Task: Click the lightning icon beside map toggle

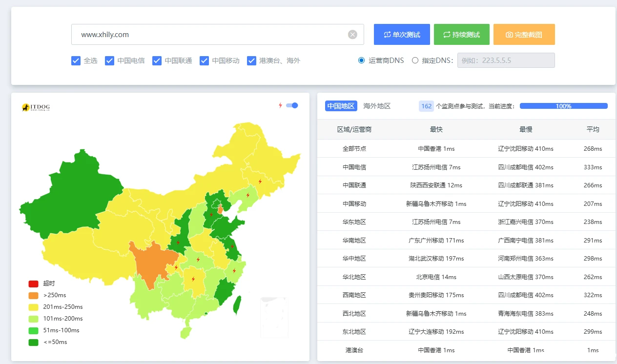Action: pyautogui.click(x=280, y=105)
